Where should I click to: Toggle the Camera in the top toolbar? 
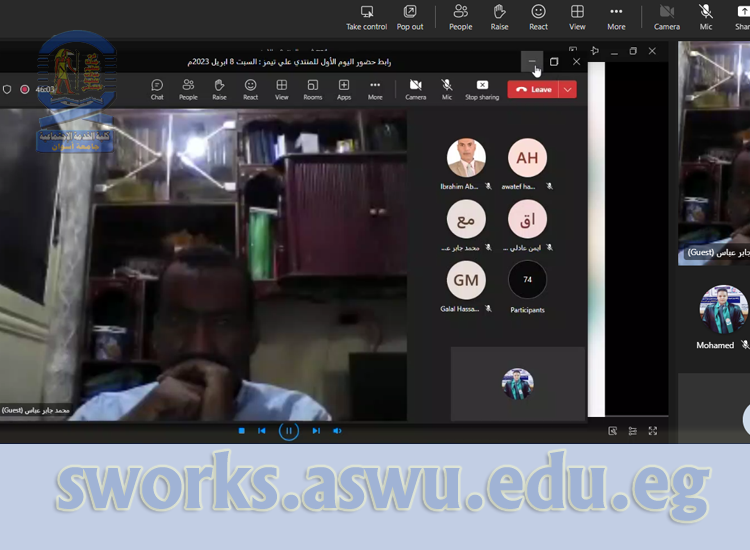667,16
